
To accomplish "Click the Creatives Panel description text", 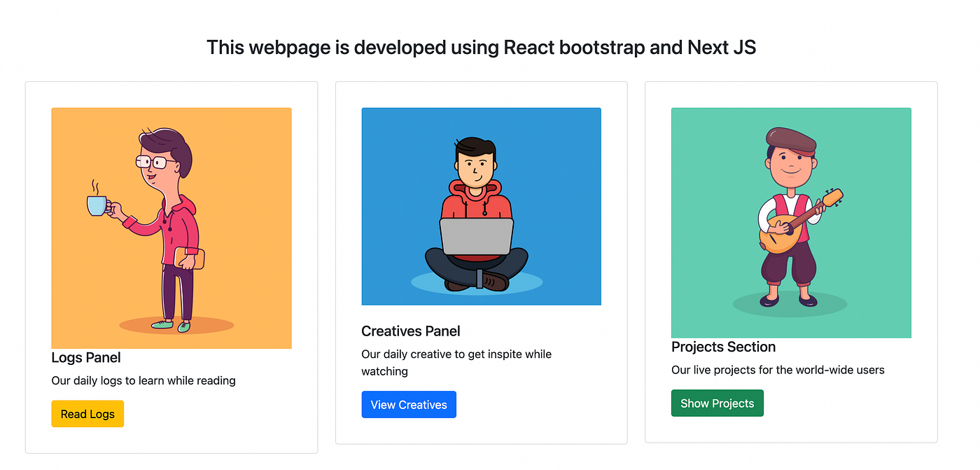I will [x=456, y=362].
